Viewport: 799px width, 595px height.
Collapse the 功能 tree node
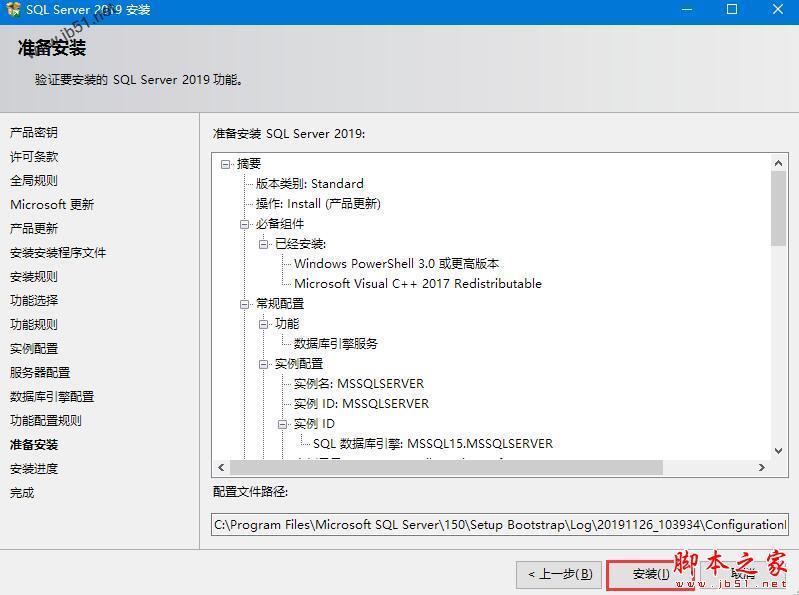click(263, 324)
